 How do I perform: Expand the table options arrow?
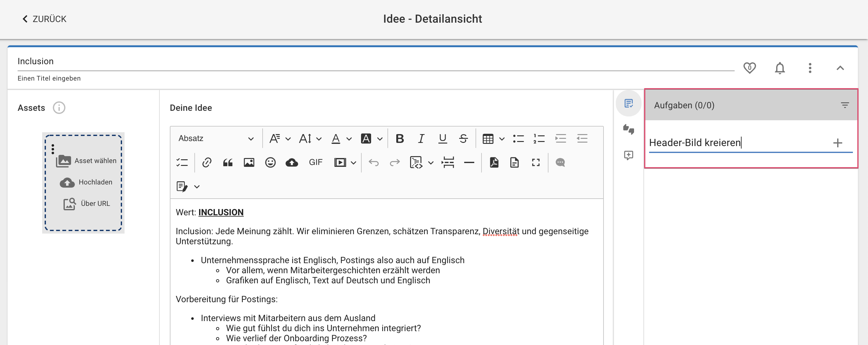point(502,139)
